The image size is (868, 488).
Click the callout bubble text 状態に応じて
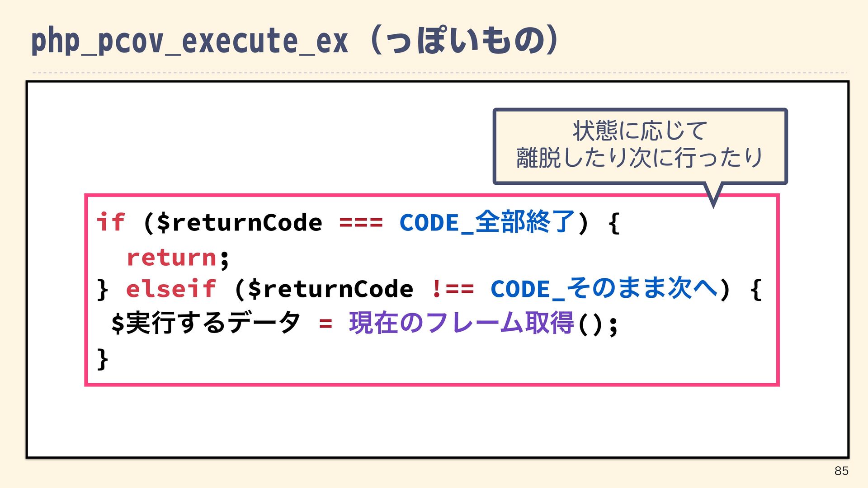click(640, 131)
